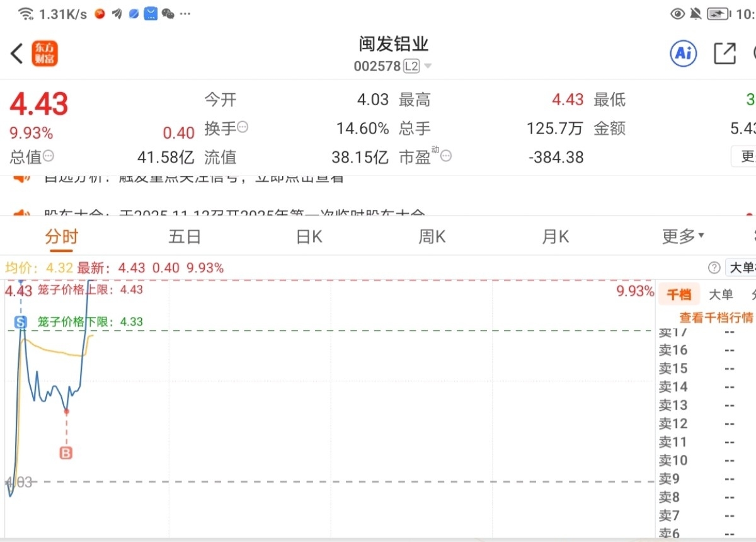Launch the Ai assistant icon
Screen dimensions: 756x542
tap(684, 54)
